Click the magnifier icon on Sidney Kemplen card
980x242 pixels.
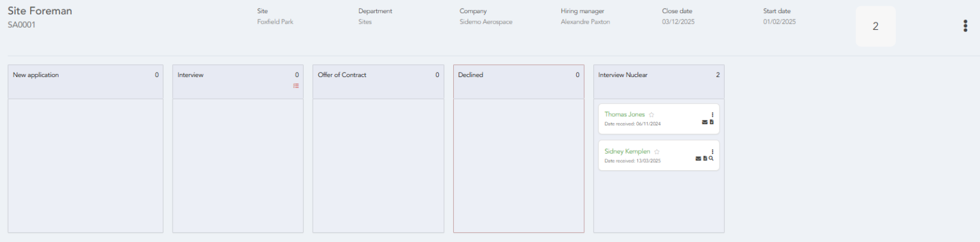[711, 159]
